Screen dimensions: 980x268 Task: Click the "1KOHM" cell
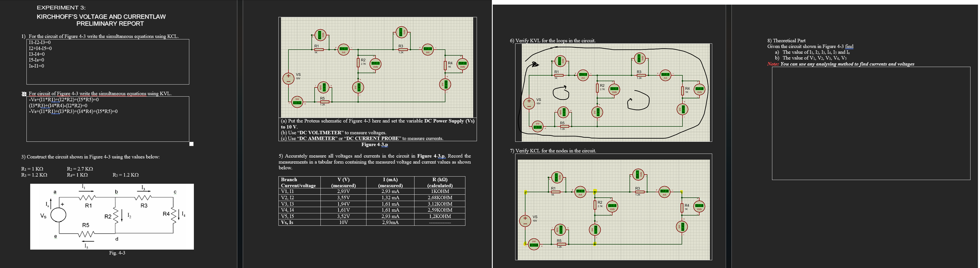pos(440,192)
